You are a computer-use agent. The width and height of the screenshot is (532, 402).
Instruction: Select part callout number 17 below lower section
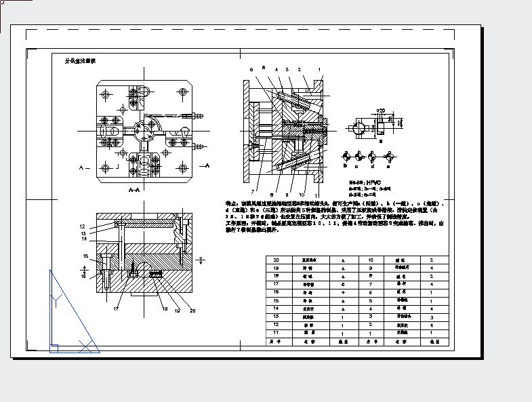116,308
